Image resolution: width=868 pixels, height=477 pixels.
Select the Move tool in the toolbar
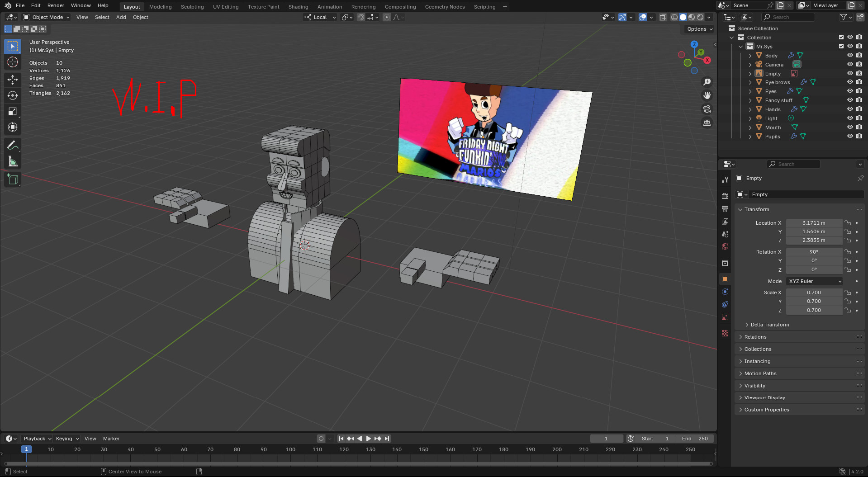point(13,80)
